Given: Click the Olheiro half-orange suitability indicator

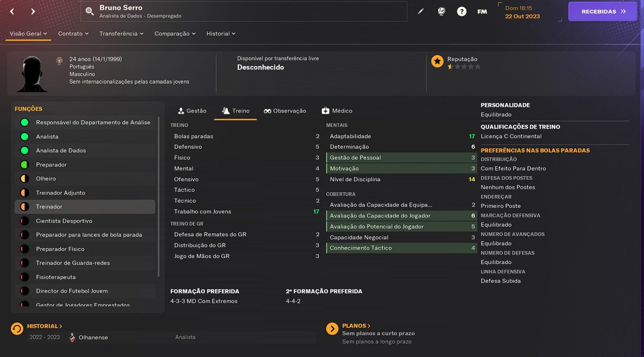Looking at the screenshot, I should 24,178.
